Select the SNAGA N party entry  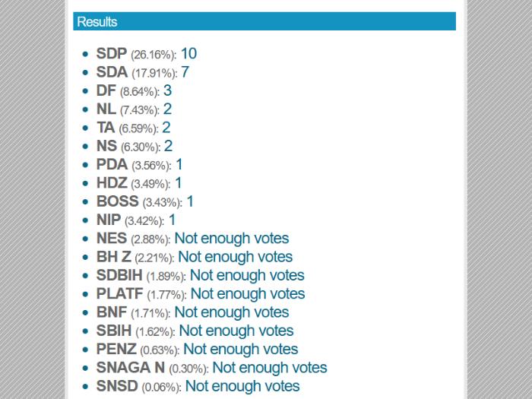tap(212, 367)
